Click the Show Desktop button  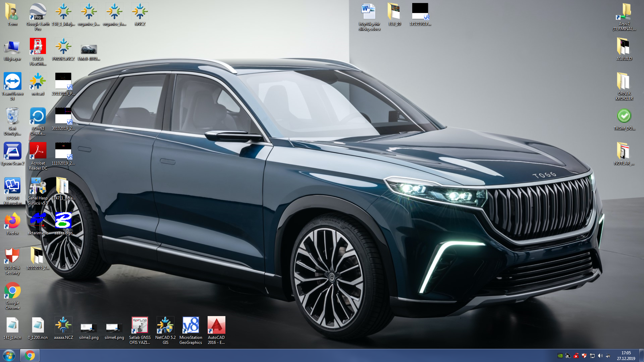click(x=641, y=355)
